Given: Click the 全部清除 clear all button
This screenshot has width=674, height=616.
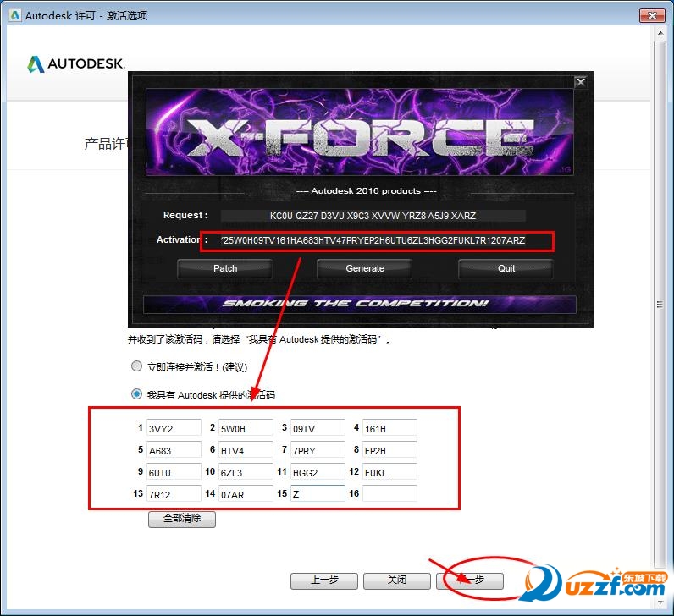Looking at the screenshot, I should (182, 519).
